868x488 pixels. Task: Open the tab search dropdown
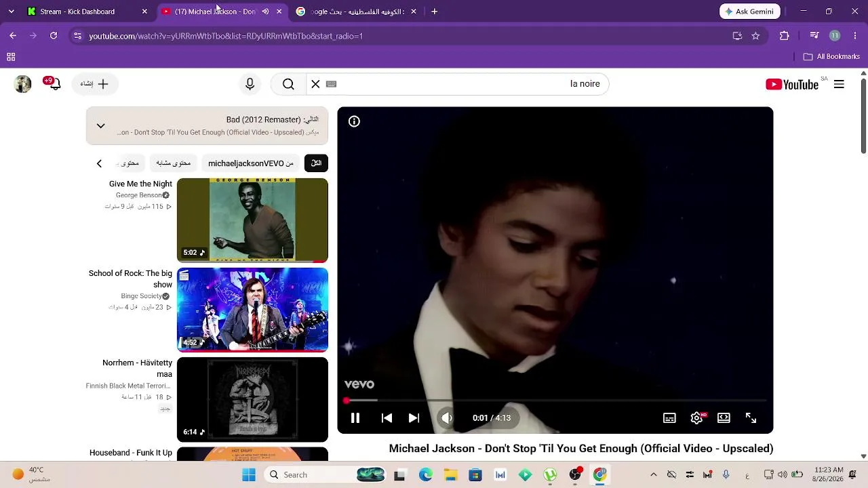[x=10, y=12]
